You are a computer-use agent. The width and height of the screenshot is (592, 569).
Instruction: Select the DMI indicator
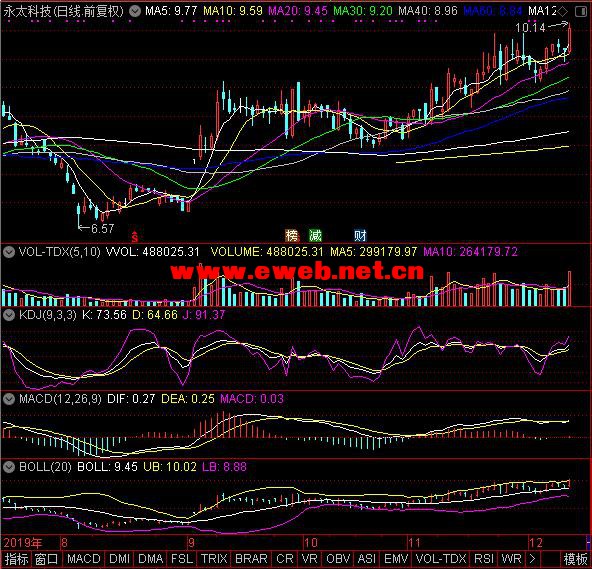coord(119,559)
